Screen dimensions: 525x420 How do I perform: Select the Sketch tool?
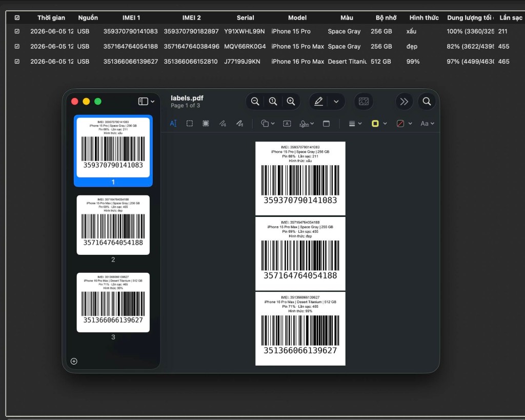(x=223, y=124)
